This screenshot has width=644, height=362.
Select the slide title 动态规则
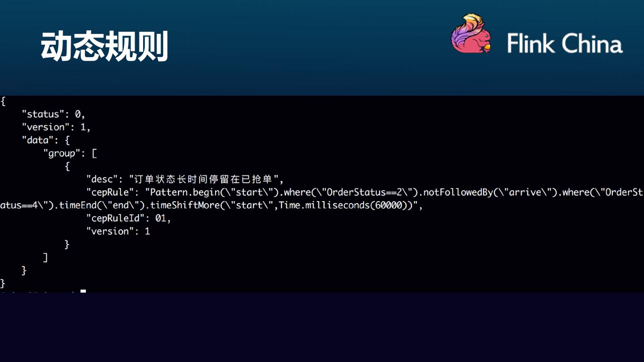point(105,46)
